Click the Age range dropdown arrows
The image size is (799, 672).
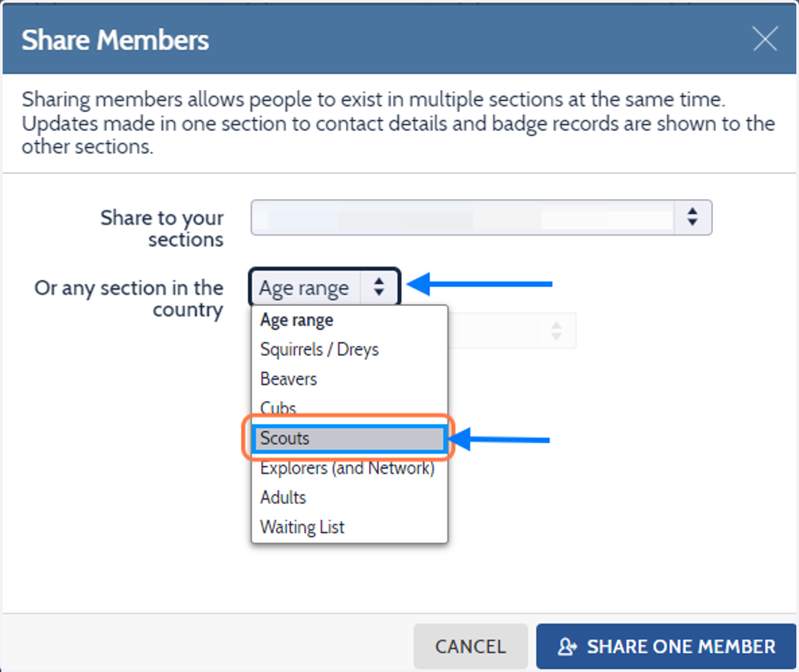click(379, 287)
